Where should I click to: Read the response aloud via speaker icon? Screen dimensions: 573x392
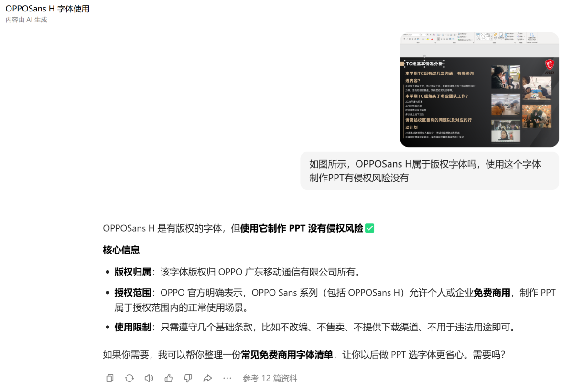click(149, 378)
